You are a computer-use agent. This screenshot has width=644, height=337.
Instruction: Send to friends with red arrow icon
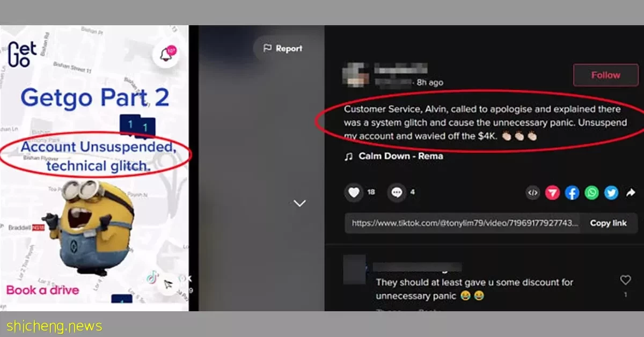[x=552, y=193]
